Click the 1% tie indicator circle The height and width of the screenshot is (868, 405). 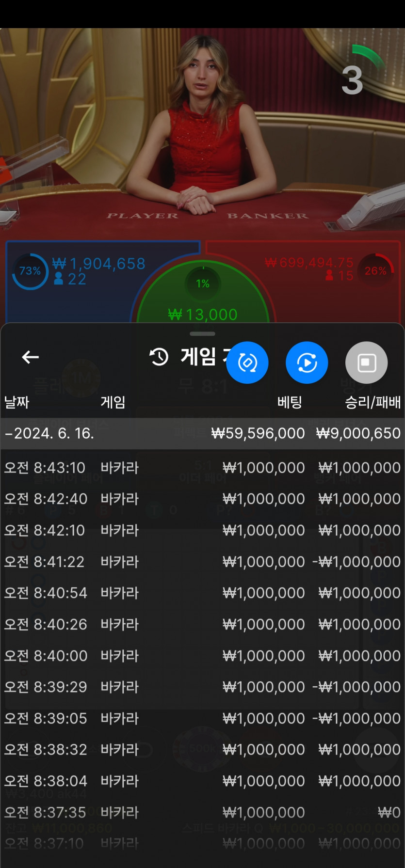point(203,284)
